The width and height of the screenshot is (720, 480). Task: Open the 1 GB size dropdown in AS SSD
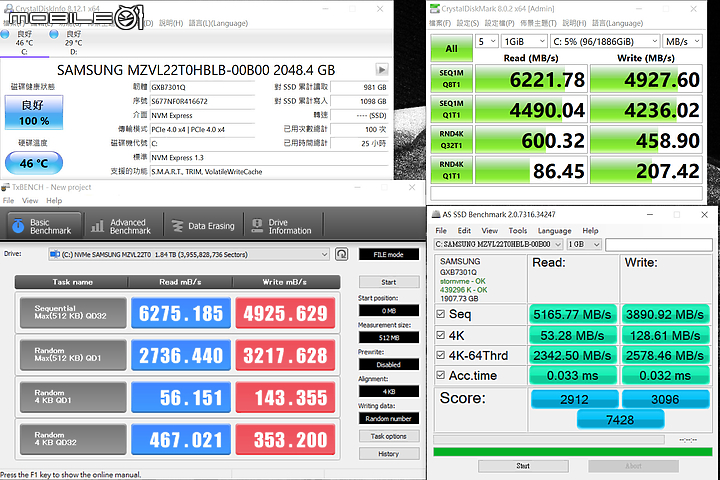tap(584, 244)
